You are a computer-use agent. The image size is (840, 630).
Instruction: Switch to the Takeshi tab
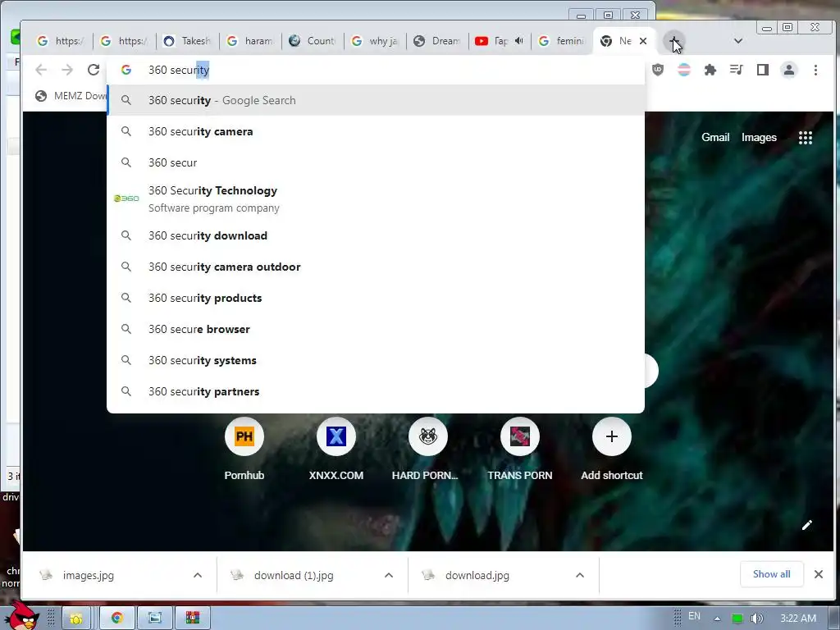tap(187, 41)
